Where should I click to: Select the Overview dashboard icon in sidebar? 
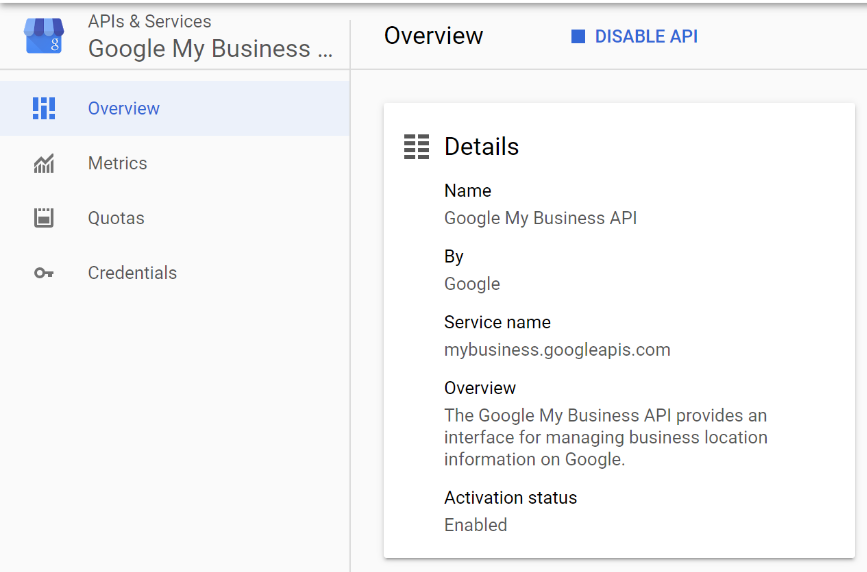44,108
